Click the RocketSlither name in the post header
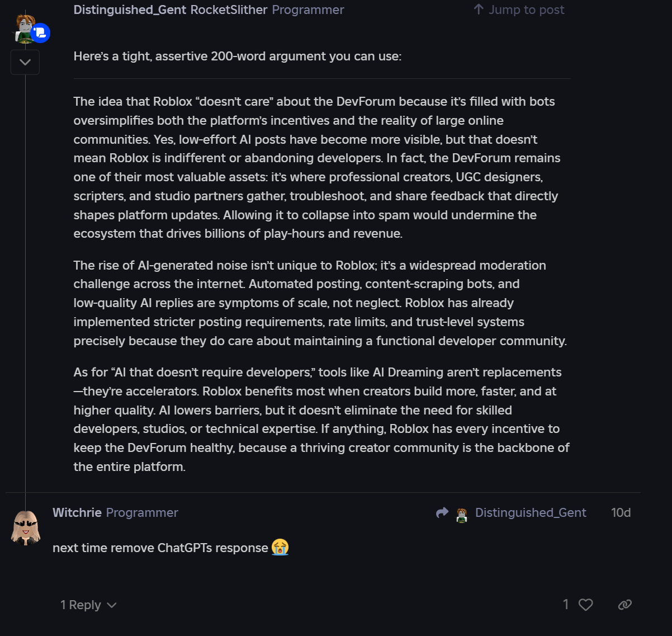 click(229, 10)
